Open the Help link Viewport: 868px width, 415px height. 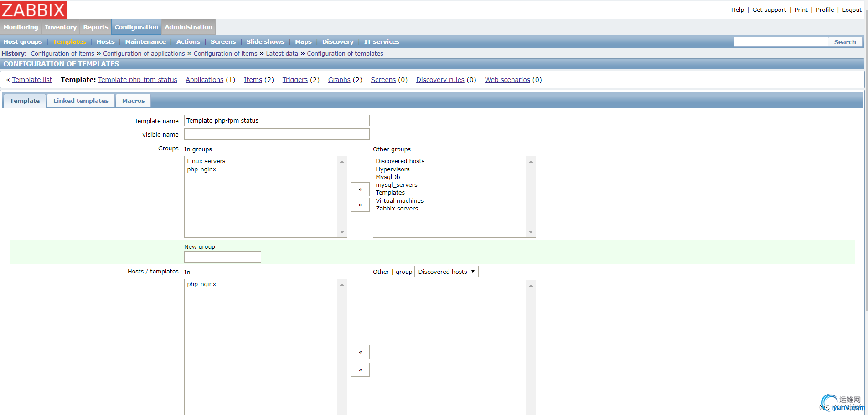(737, 10)
